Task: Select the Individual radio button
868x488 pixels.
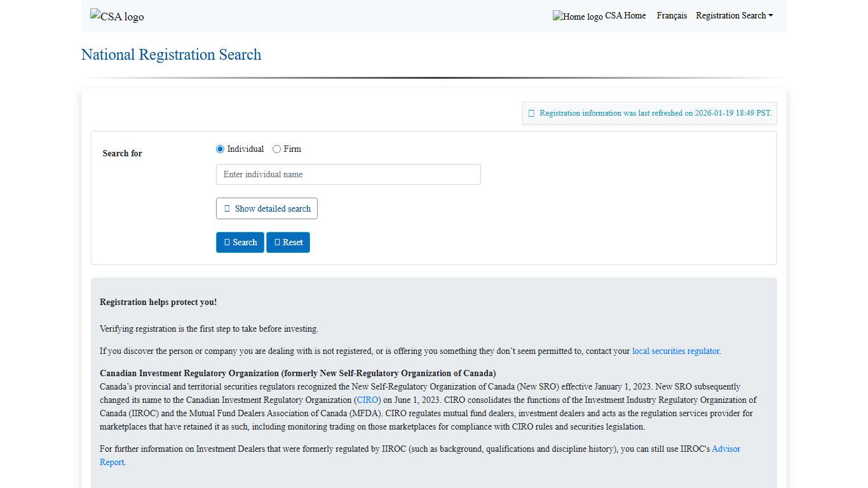Action: click(220, 149)
